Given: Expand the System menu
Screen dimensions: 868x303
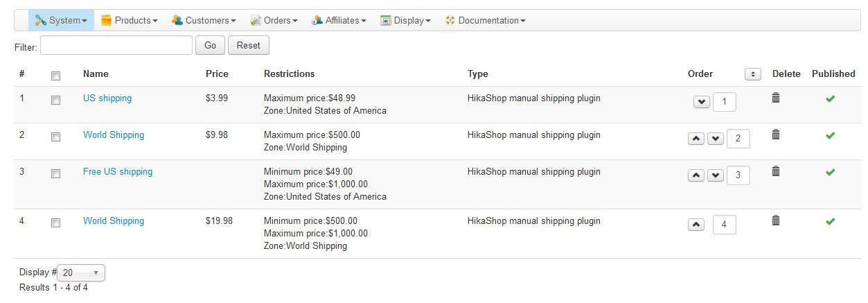Looking at the screenshot, I should tap(61, 21).
